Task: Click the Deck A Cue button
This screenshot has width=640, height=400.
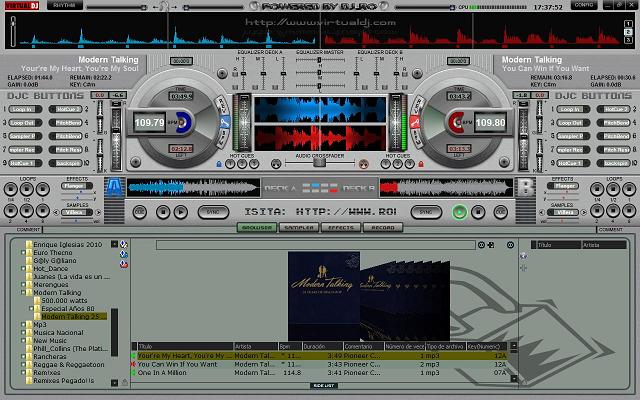Action: [140, 212]
